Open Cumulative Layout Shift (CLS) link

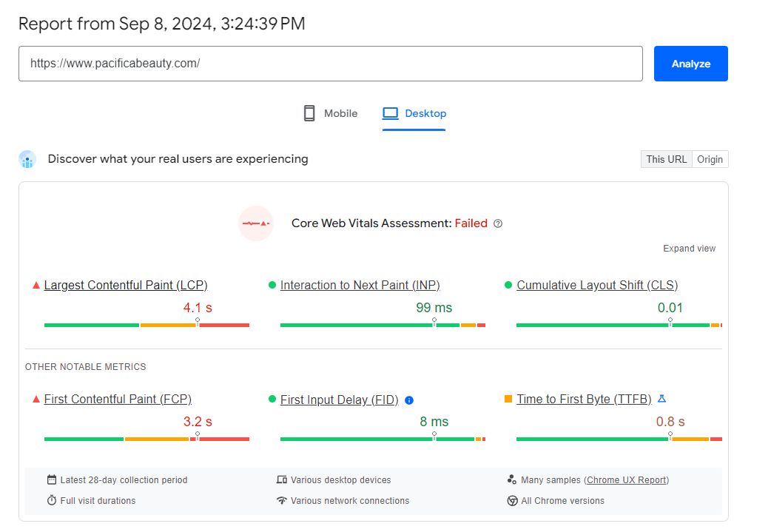597,286
